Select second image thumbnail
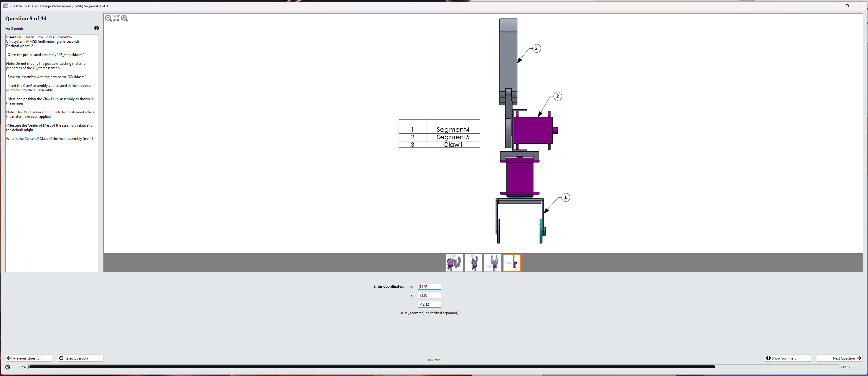The height and width of the screenshot is (376, 868). coord(473,263)
